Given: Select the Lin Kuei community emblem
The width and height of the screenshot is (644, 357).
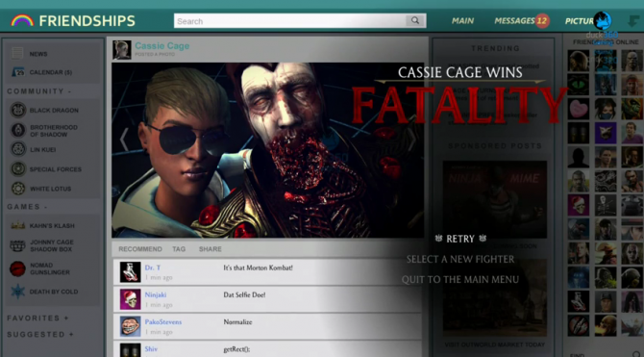Looking at the screenshot, I should (18, 149).
